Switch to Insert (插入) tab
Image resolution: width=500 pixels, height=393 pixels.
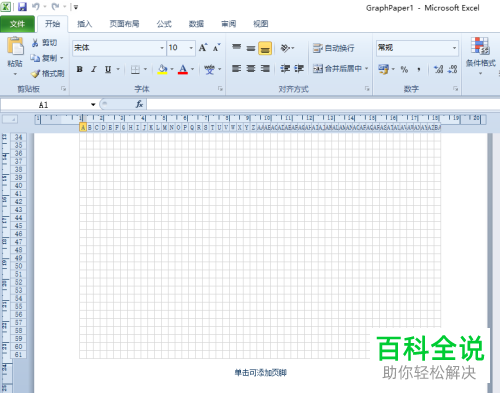click(x=84, y=24)
